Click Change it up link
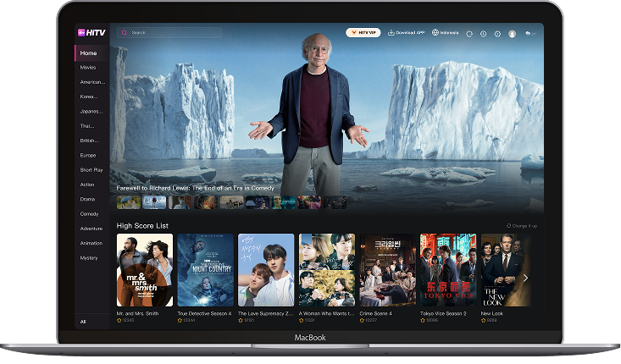Screen dimensions: 621x364 [x=522, y=226]
